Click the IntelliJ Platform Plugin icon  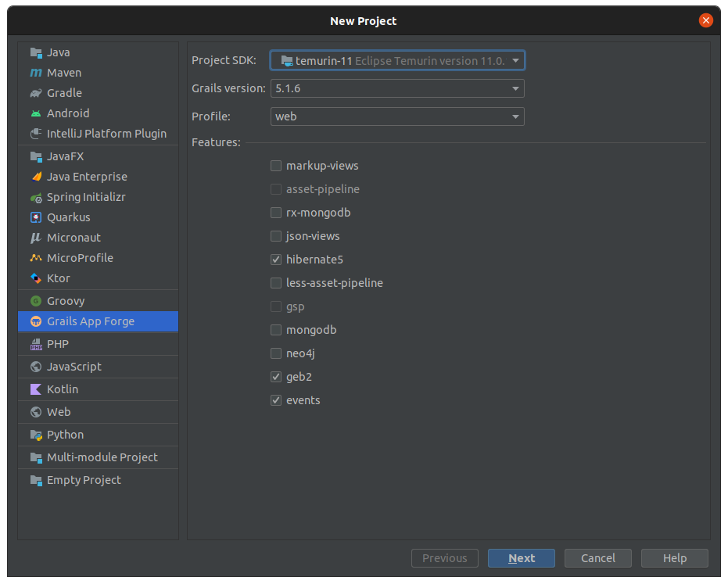pos(36,134)
